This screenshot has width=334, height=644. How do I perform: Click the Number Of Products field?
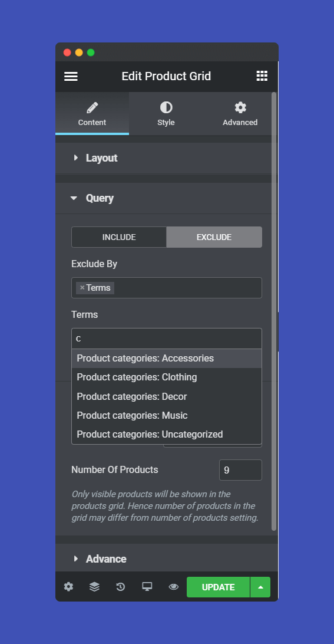click(240, 470)
